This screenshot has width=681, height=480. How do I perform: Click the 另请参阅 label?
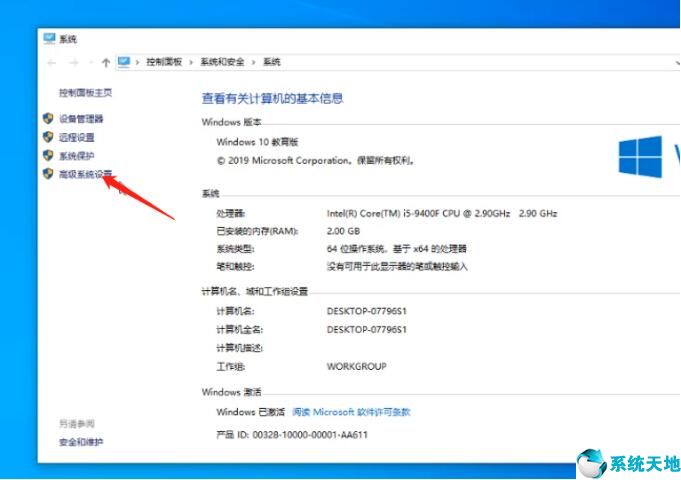pyautogui.click(x=77, y=424)
